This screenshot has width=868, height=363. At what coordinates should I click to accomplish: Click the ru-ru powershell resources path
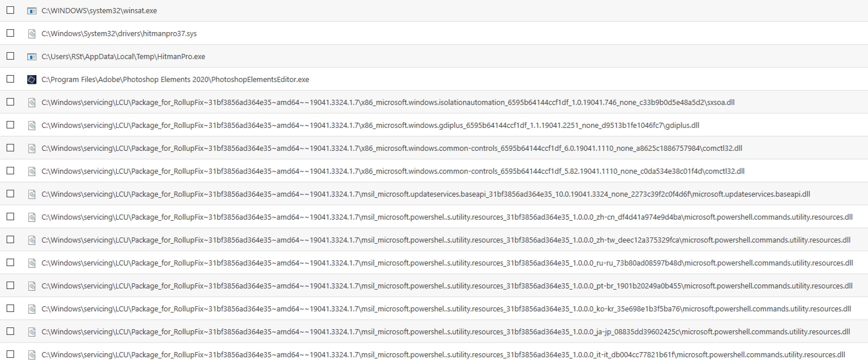[447, 263]
